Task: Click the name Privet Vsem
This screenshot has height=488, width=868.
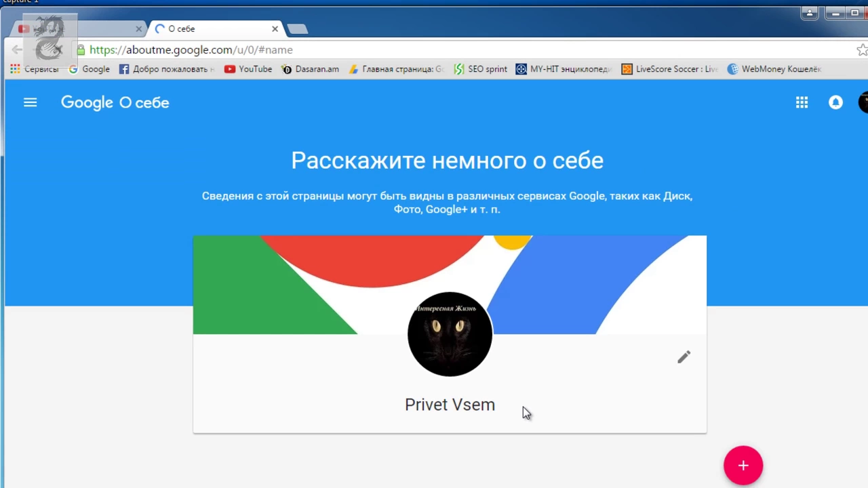Action: click(x=450, y=405)
